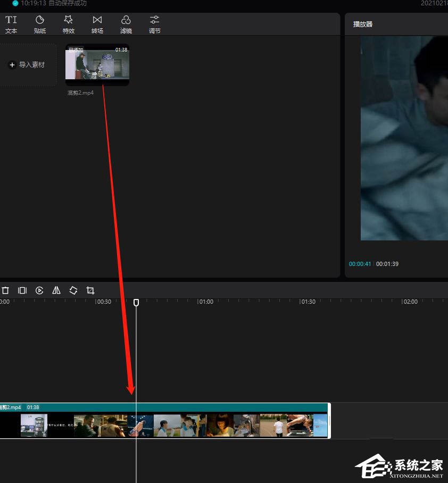This screenshot has width=448, height=483.
Task: Select the split tool in timeline toolbar
Action: (x=22, y=290)
